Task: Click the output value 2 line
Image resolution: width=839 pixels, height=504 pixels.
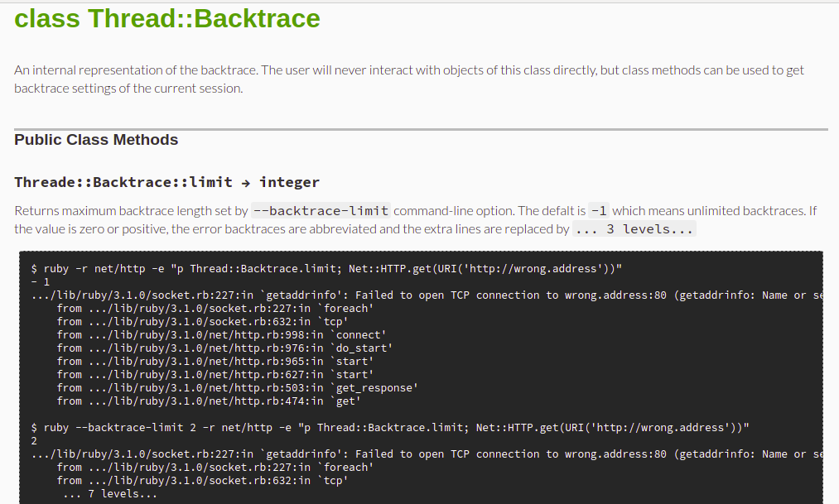Action: (34, 441)
